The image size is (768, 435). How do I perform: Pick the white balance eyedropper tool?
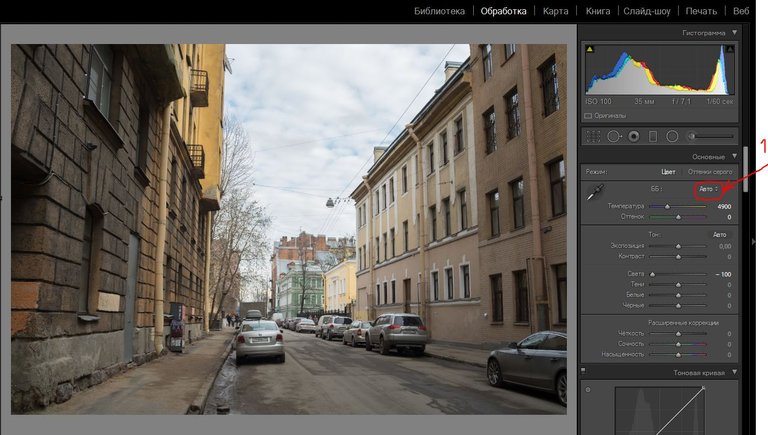[595, 192]
